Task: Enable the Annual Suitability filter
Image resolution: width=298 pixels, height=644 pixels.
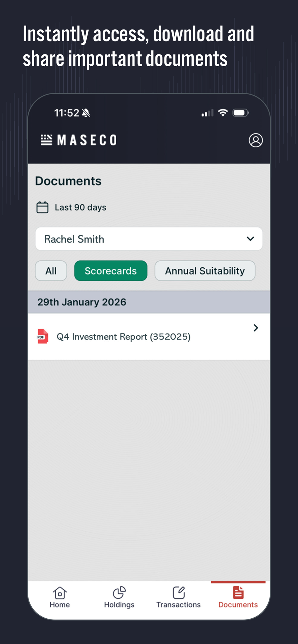Action: point(205,271)
